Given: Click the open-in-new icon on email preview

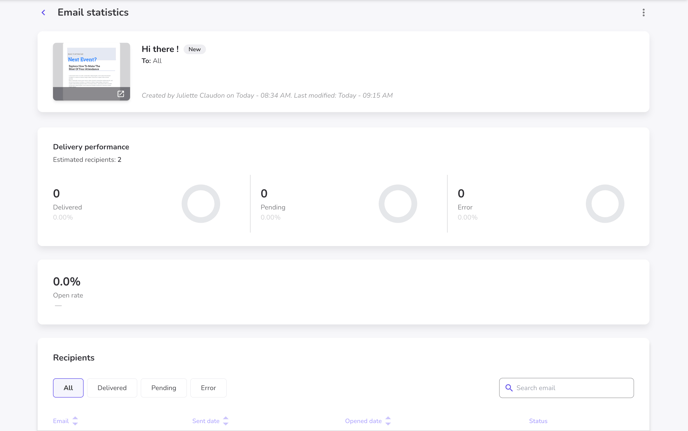Looking at the screenshot, I should click(x=121, y=94).
